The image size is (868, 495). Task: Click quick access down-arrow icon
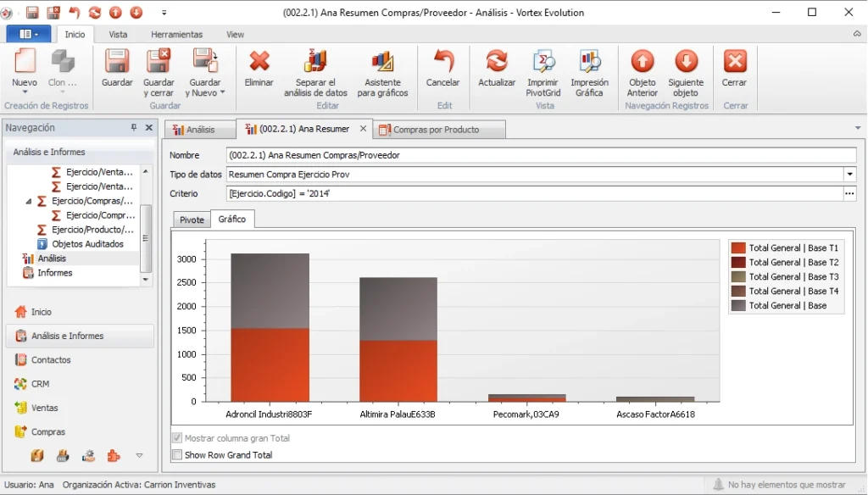136,12
